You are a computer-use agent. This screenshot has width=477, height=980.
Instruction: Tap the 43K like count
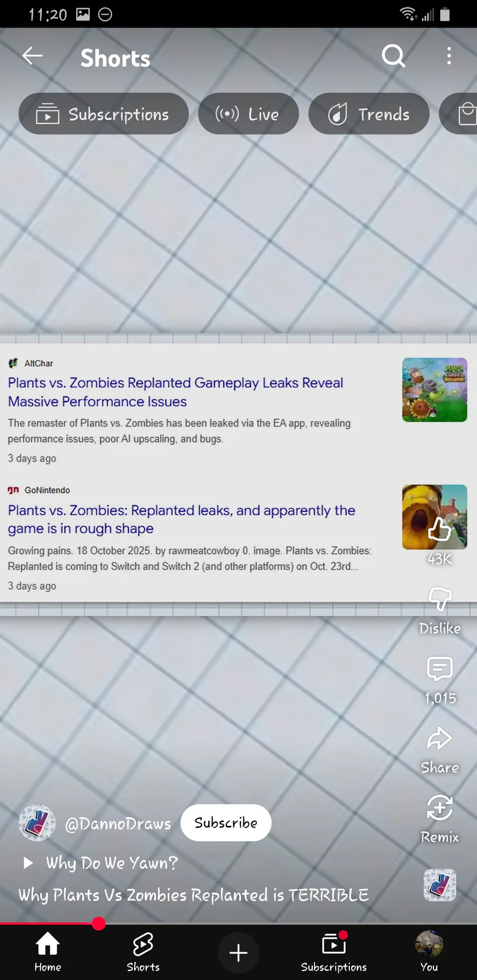tap(439, 559)
